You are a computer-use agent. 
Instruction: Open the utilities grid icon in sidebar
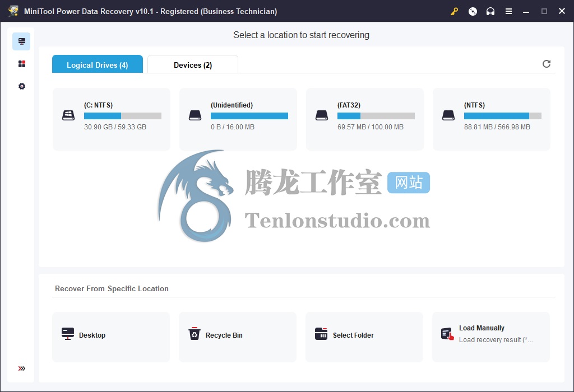coord(22,64)
